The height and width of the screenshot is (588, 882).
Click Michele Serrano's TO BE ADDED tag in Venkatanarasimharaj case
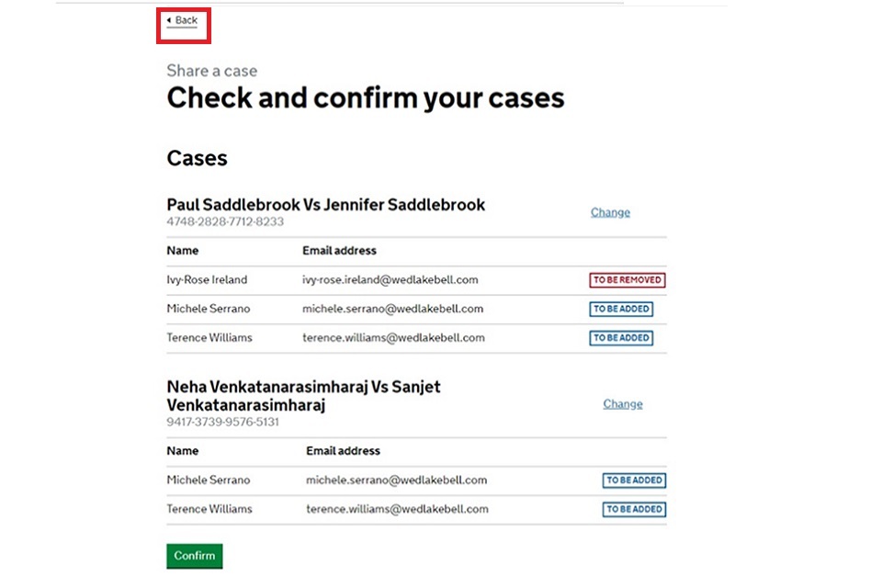coord(634,481)
